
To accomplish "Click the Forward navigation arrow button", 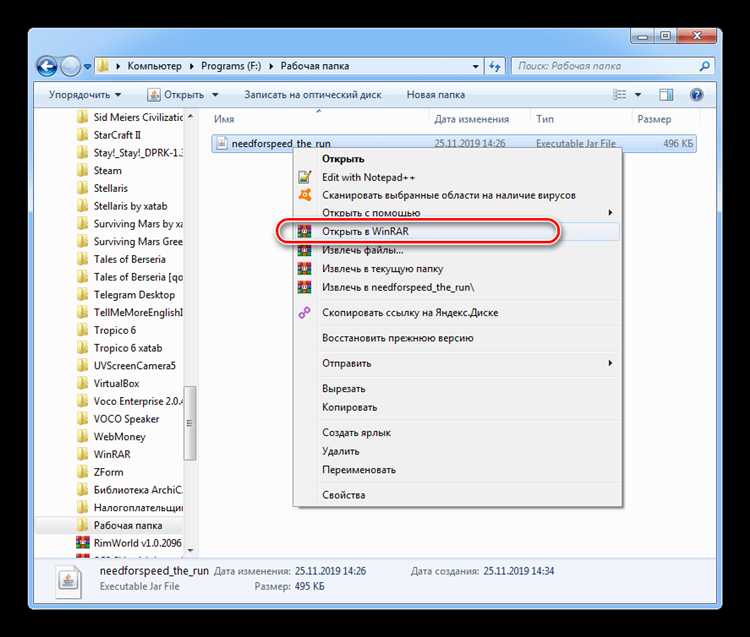I will coord(70,66).
